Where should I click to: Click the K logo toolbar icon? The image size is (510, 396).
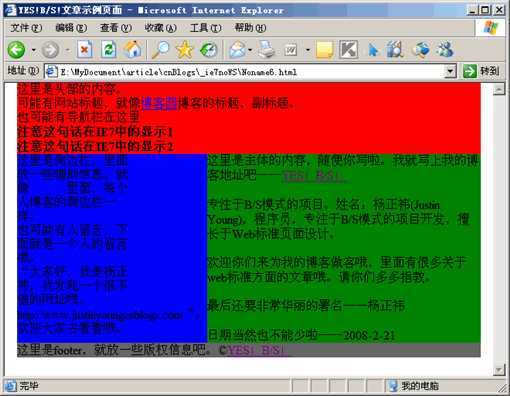tap(349, 50)
